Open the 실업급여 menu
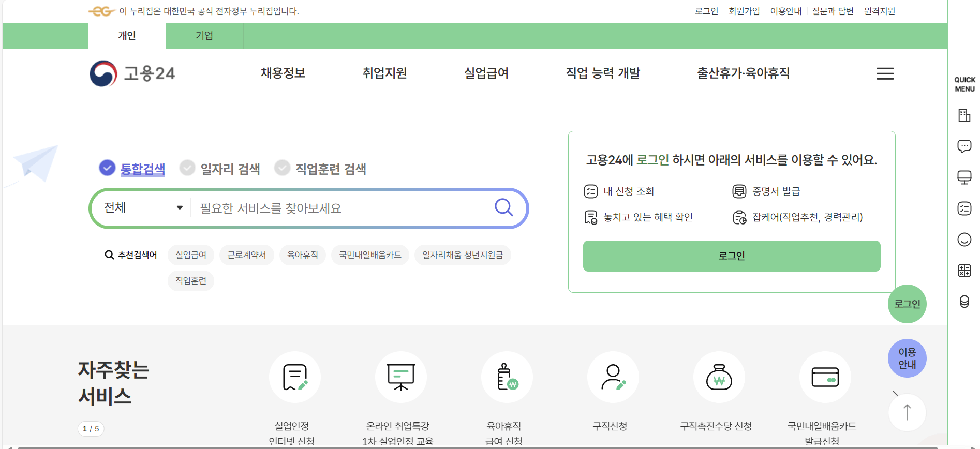This screenshot has height=449, width=980. tap(486, 73)
